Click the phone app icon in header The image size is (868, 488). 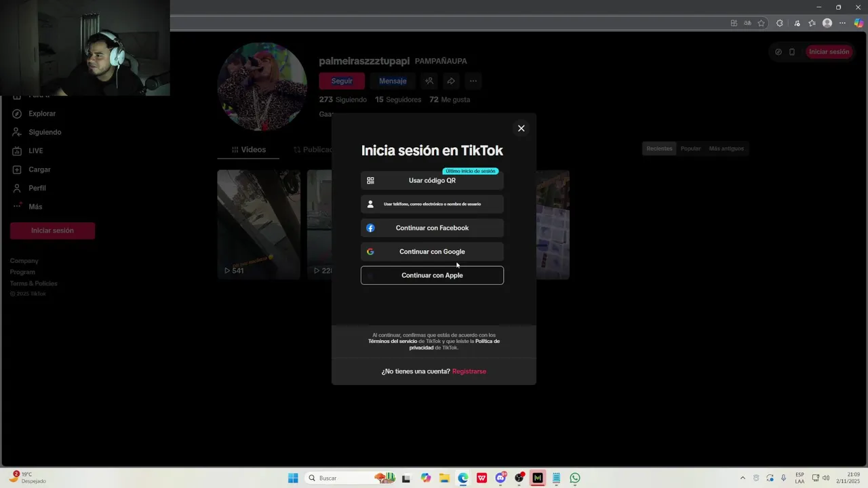[x=791, y=52]
